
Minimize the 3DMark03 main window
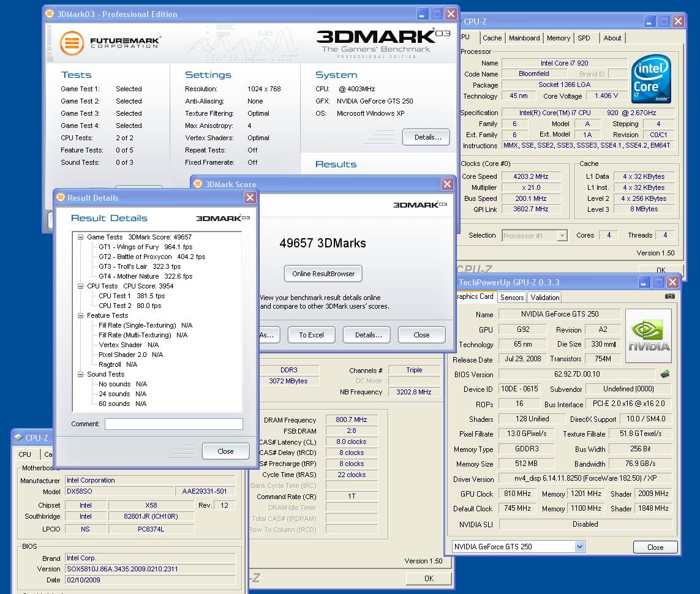click(423, 14)
